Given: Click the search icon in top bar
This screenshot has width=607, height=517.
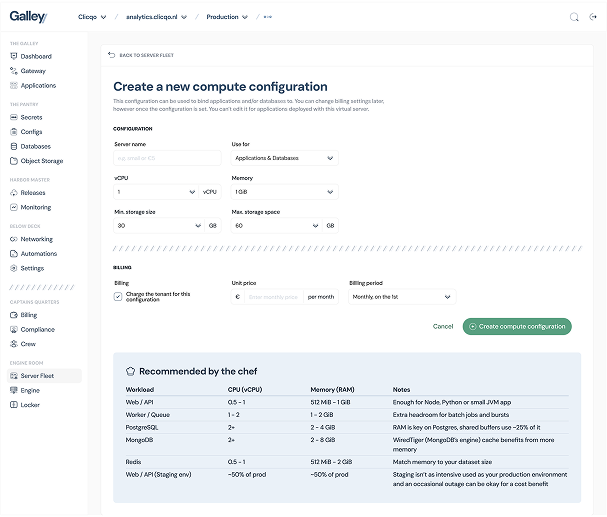Looking at the screenshot, I should (573, 17).
